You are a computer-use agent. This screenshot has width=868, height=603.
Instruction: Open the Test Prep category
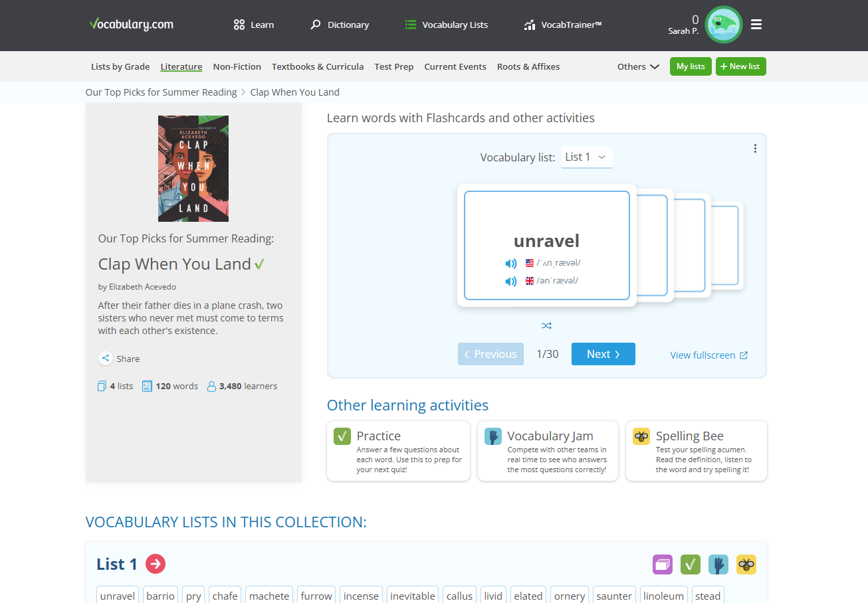click(x=394, y=66)
